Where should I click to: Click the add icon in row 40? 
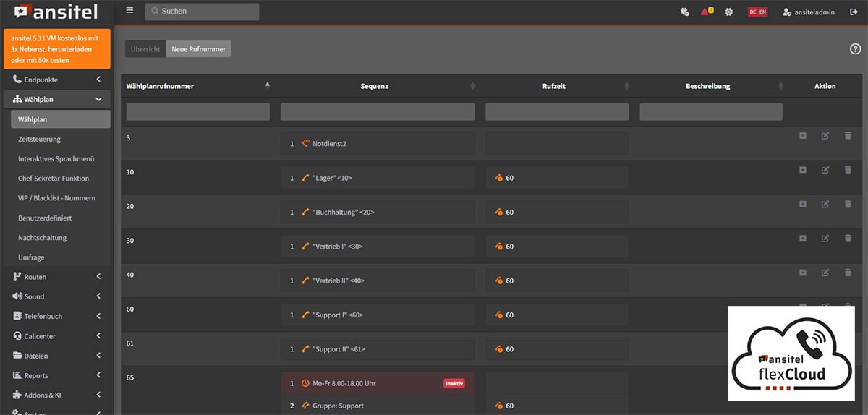coord(803,273)
